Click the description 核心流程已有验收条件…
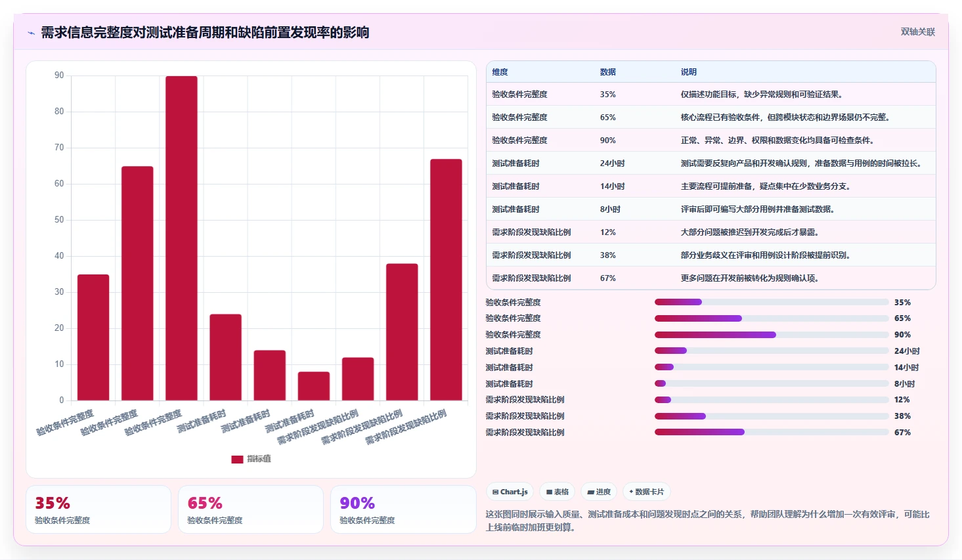 pyautogui.click(x=787, y=118)
